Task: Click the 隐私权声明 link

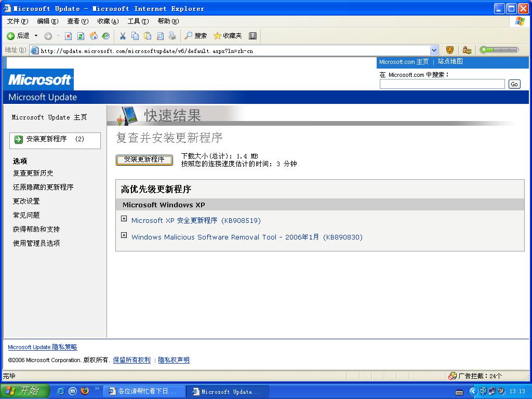Action: coord(174,360)
